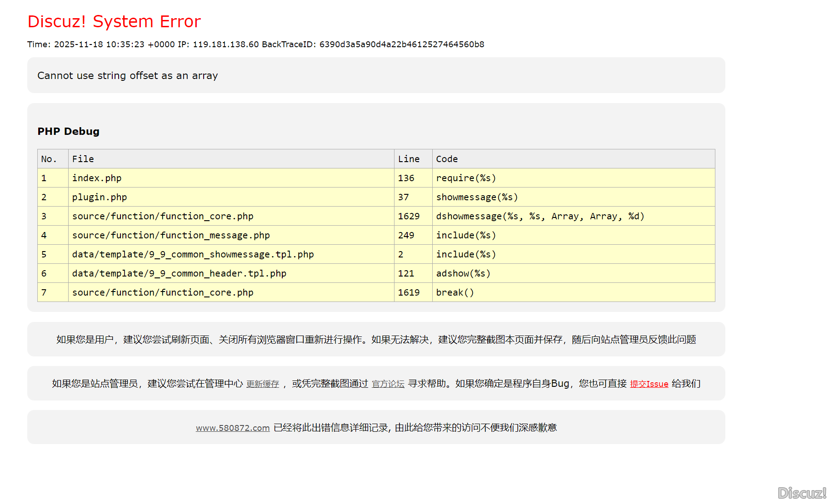
Task: Click the File column header
Action: click(x=83, y=159)
